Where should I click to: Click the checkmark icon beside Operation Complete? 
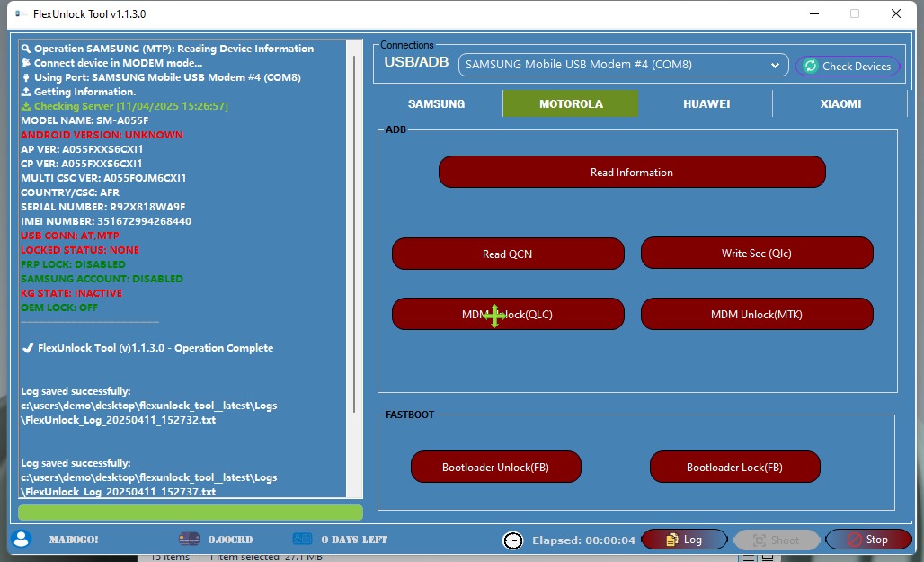point(28,348)
